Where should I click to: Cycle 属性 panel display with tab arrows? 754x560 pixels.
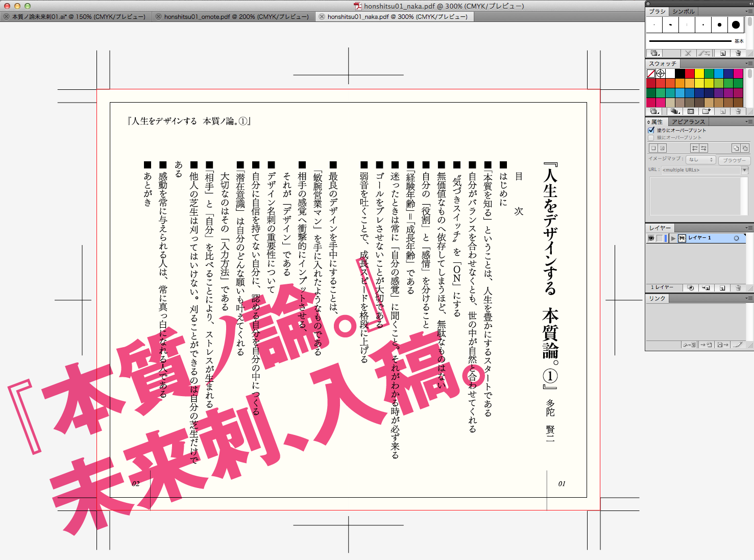[648, 122]
